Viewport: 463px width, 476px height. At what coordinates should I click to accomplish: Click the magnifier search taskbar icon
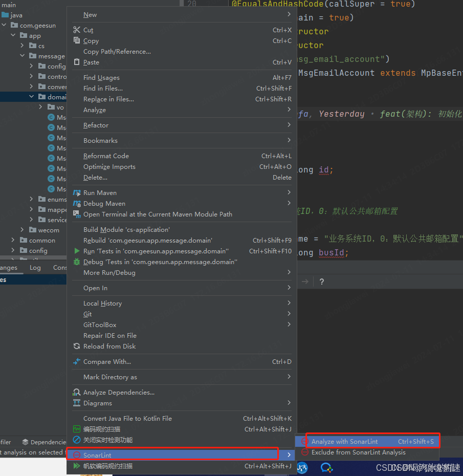(x=326, y=468)
